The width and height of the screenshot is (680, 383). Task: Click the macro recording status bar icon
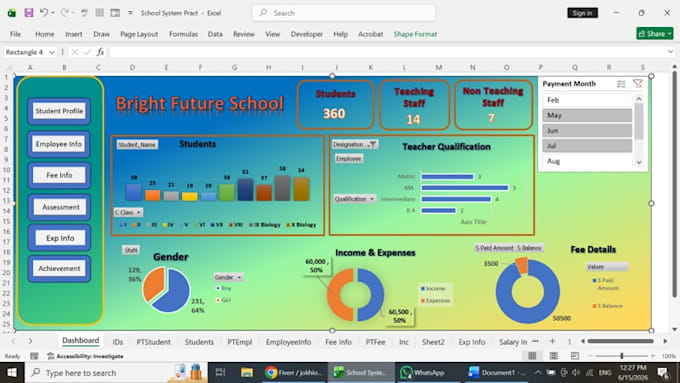(34, 356)
